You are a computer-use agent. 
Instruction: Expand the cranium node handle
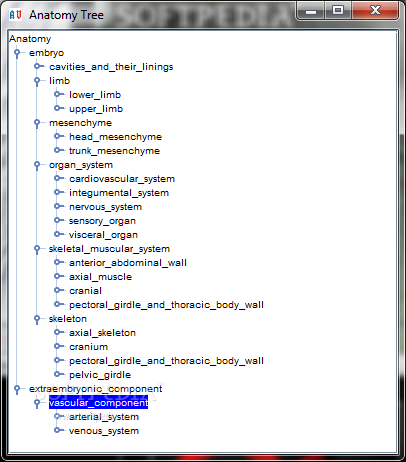click(59, 347)
